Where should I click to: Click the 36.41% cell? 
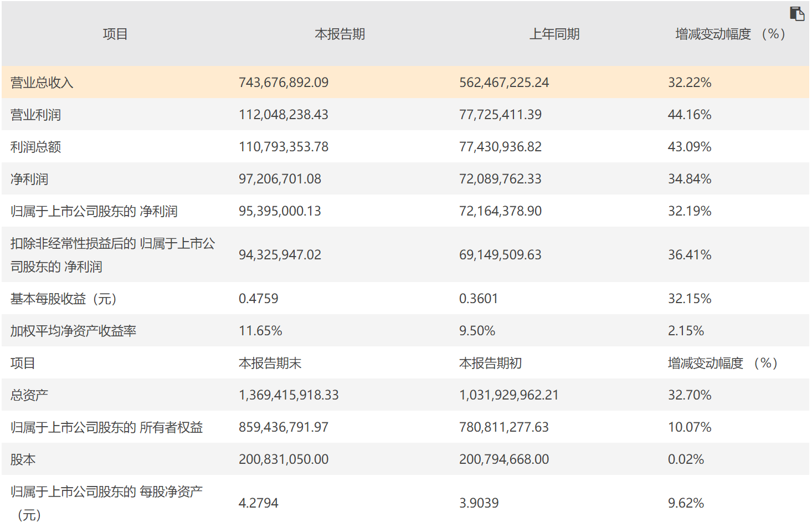tap(690, 255)
